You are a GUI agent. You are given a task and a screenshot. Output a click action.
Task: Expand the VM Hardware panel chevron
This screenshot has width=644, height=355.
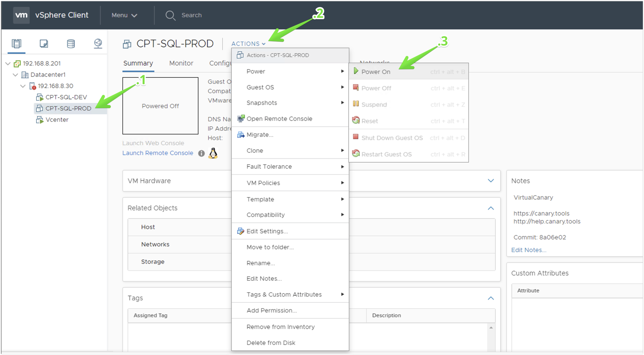(491, 181)
